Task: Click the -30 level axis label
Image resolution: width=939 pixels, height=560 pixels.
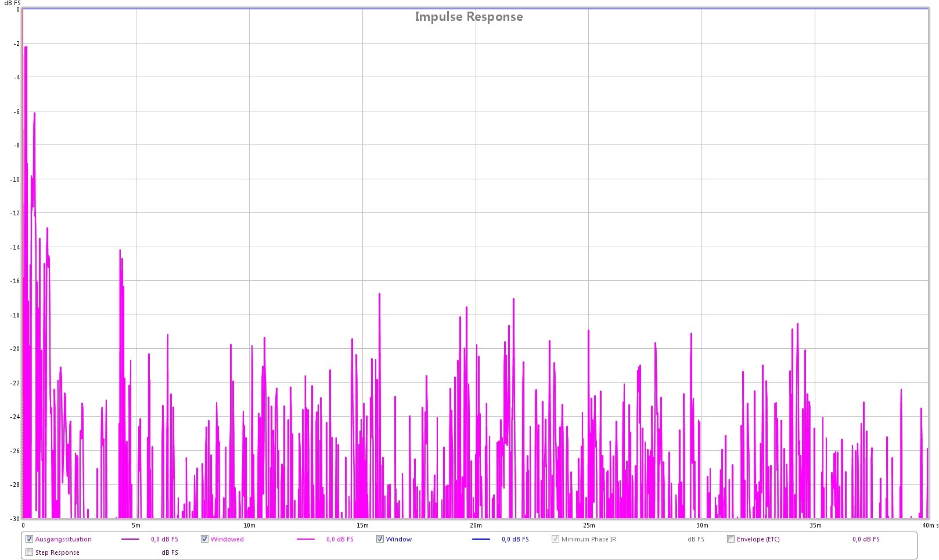Action: pos(15,518)
